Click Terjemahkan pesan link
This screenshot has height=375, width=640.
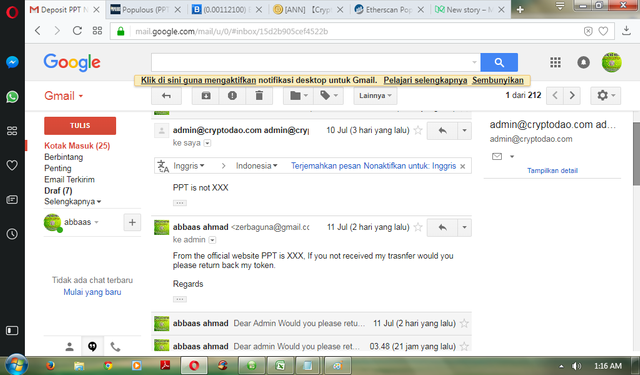326,166
